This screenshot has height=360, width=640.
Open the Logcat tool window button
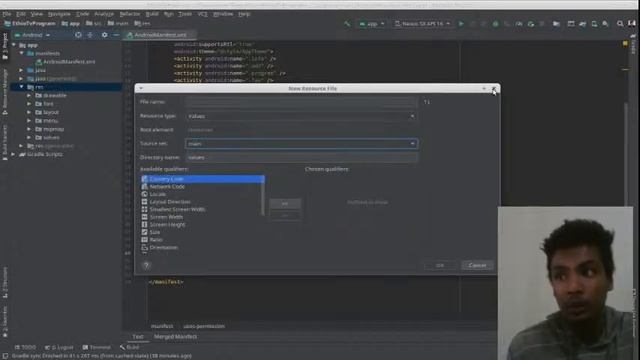coord(59,347)
